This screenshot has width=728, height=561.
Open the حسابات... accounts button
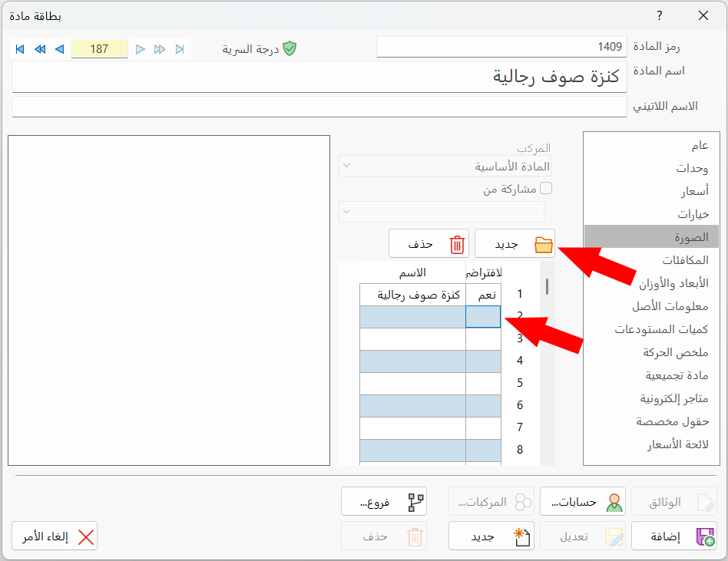(x=583, y=501)
